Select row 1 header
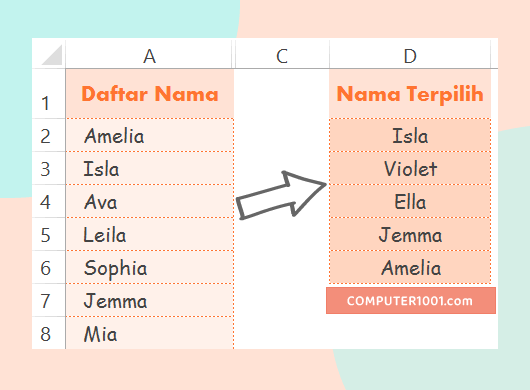This screenshot has height=390, width=530. pos(48,94)
